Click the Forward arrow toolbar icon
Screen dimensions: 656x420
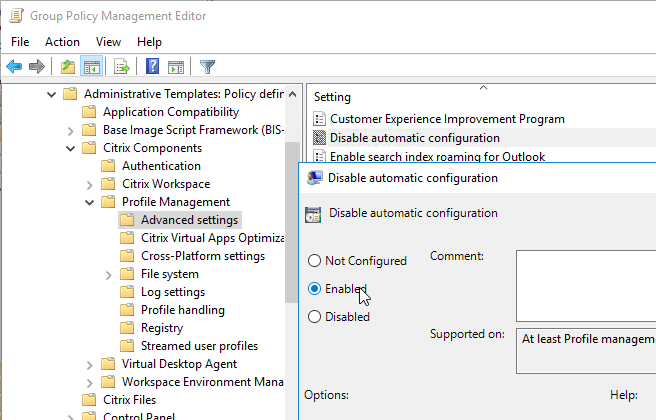point(37,67)
